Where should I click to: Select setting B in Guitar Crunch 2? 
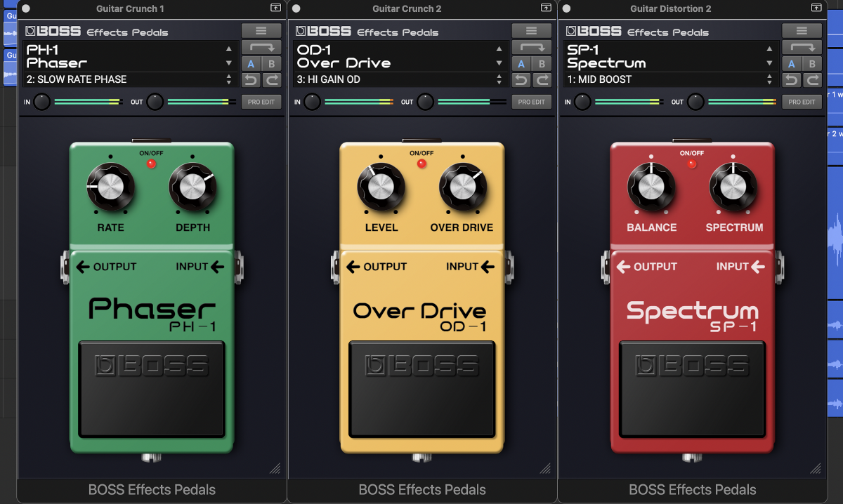pyautogui.click(x=542, y=64)
